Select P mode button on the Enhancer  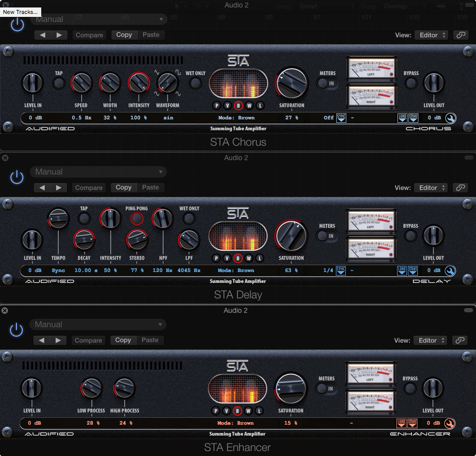point(215,411)
